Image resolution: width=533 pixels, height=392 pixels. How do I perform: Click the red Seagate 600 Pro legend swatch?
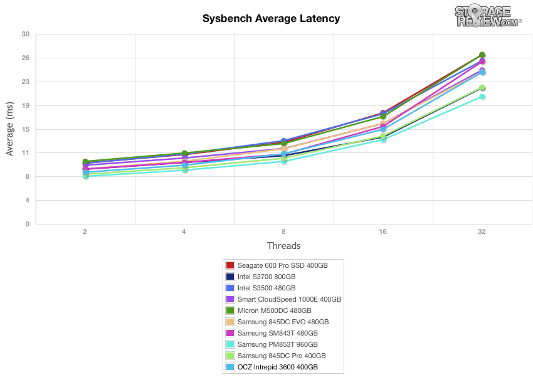click(x=230, y=265)
